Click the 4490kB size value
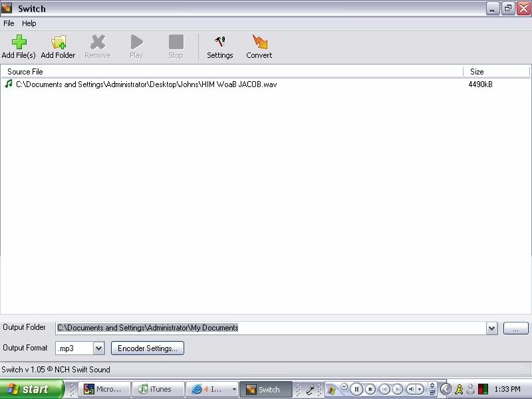 [480, 84]
